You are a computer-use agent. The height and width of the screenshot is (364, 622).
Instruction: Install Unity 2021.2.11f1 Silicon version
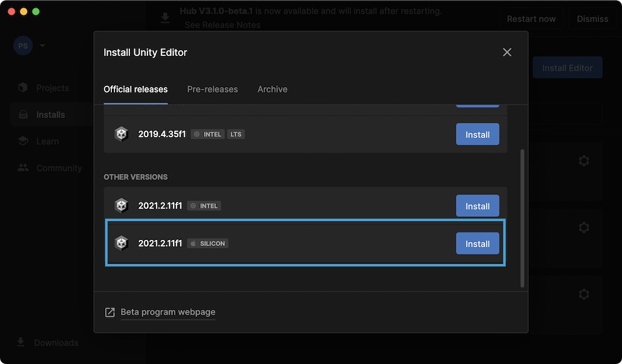(x=477, y=243)
